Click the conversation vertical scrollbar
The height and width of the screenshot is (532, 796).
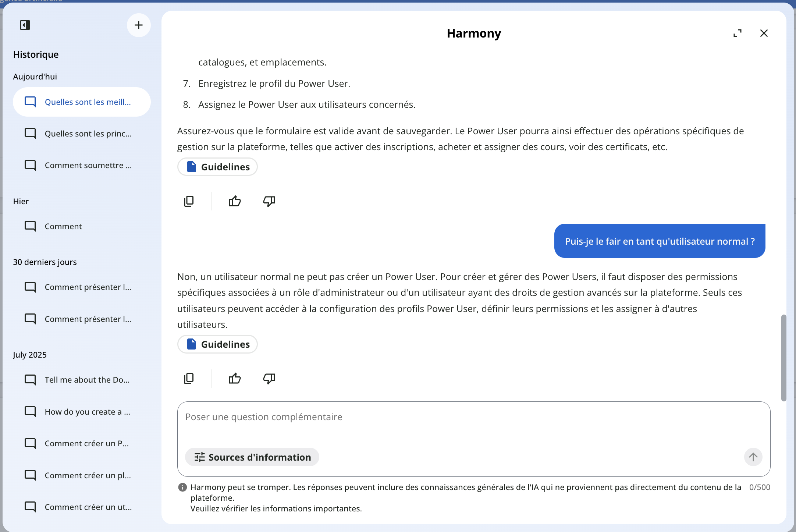(783, 358)
